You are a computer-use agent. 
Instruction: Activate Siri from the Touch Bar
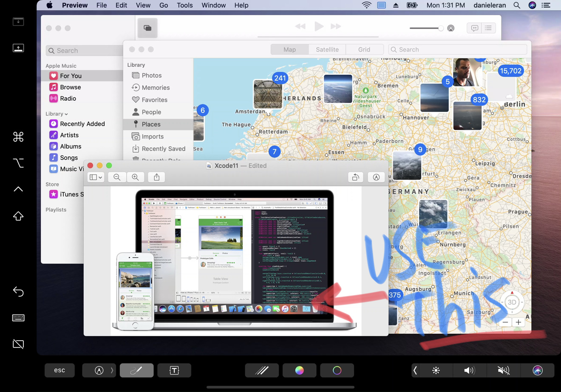(537, 370)
